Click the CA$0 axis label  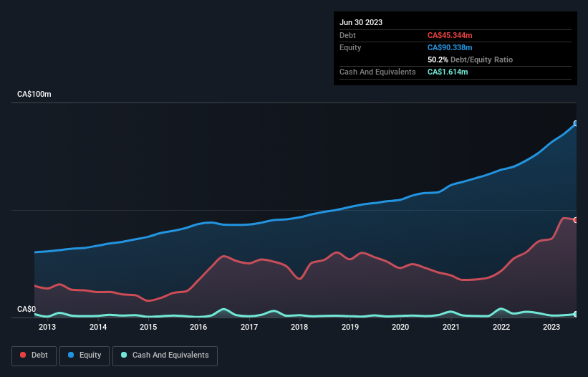(x=26, y=309)
